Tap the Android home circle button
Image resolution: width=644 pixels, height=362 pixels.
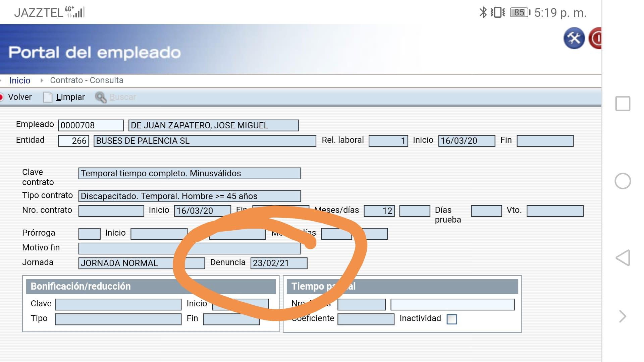623,181
